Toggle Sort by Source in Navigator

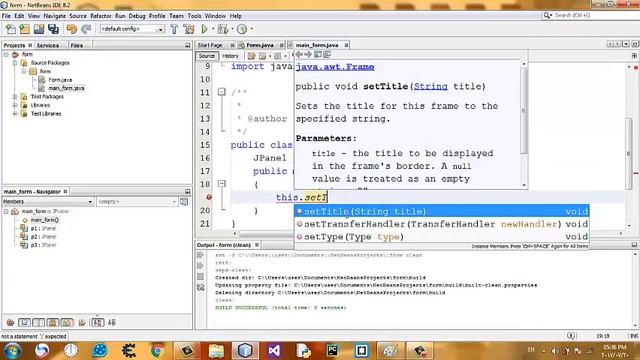(112, 322)
